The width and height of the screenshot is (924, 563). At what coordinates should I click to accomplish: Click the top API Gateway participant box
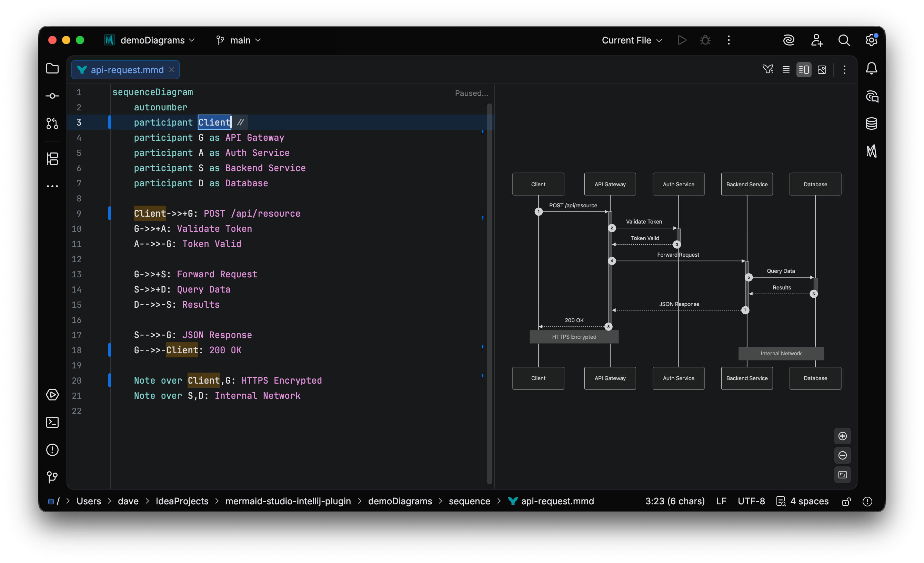point(610,184)
